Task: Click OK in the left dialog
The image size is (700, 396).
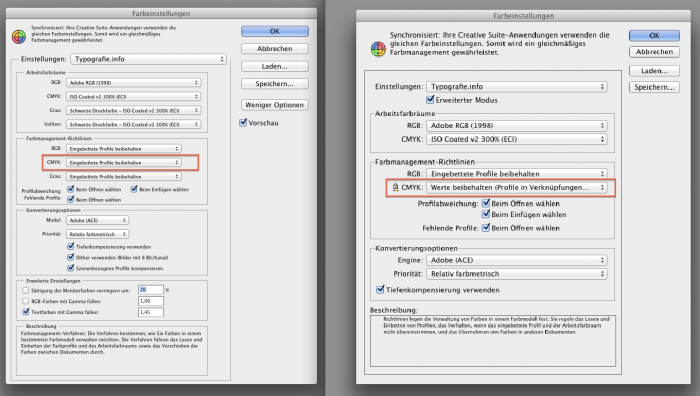Action: (x=275, y=31)
